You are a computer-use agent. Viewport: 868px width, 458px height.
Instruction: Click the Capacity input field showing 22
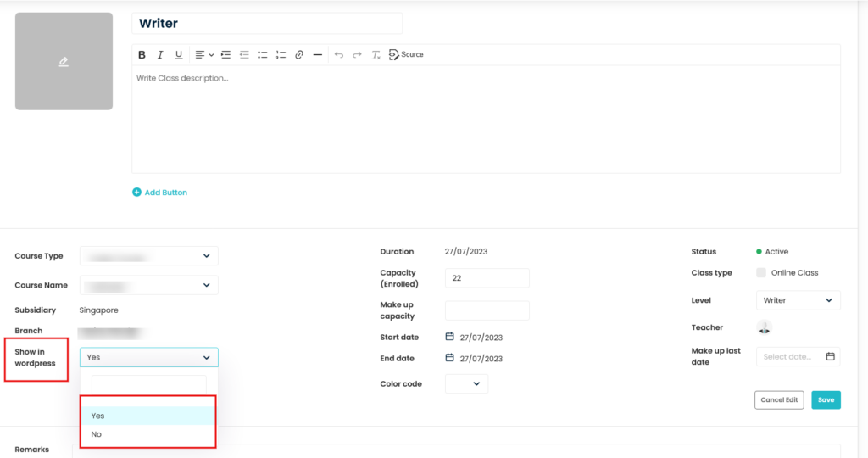pyautogui.click(x=487, y=278)
